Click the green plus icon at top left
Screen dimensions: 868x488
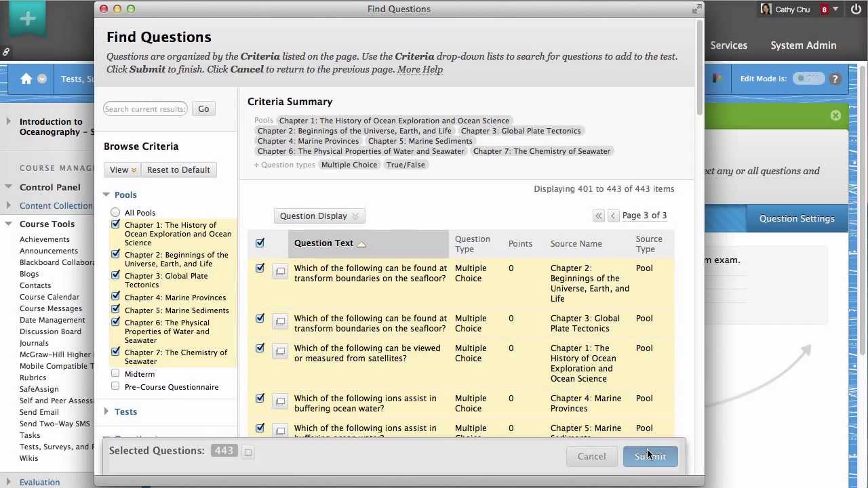pos(28,19)
